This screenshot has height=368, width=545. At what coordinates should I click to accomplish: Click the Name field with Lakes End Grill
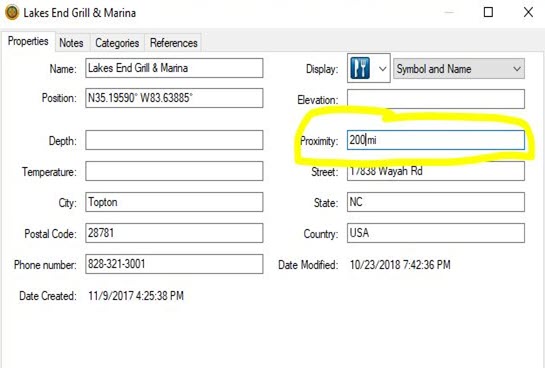[174, 68]
